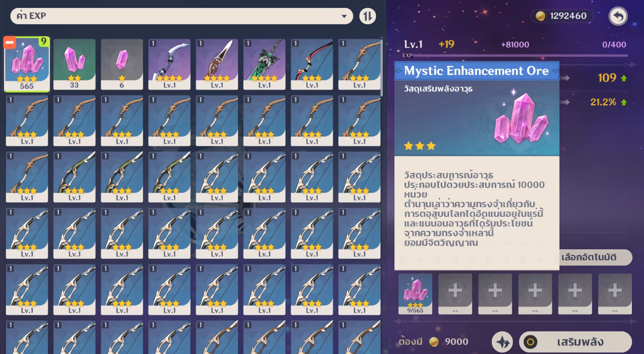This screenshot has height=354, width=644.
Task: Pick the four-star scythe polearm weapon
Action: (x=169, y=64)
